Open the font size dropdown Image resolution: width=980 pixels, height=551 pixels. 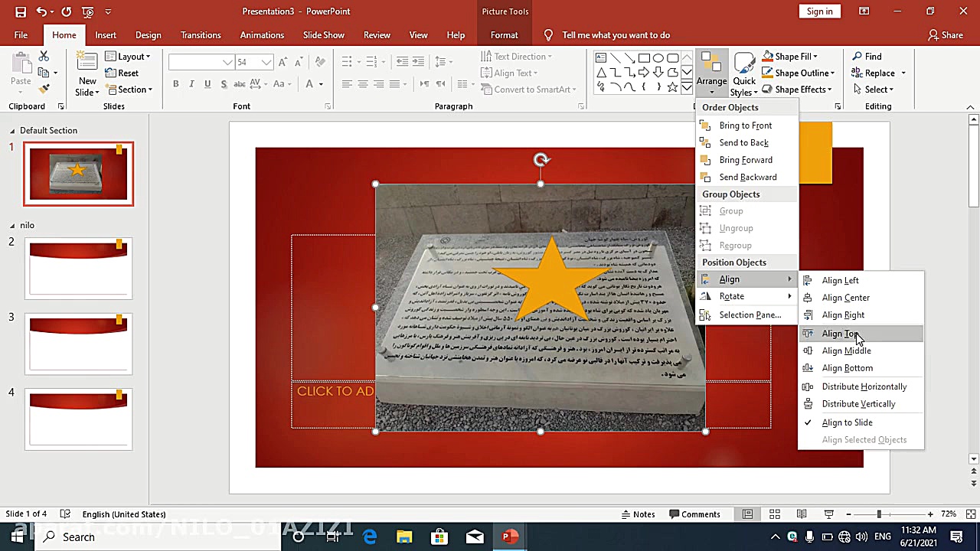266,62
